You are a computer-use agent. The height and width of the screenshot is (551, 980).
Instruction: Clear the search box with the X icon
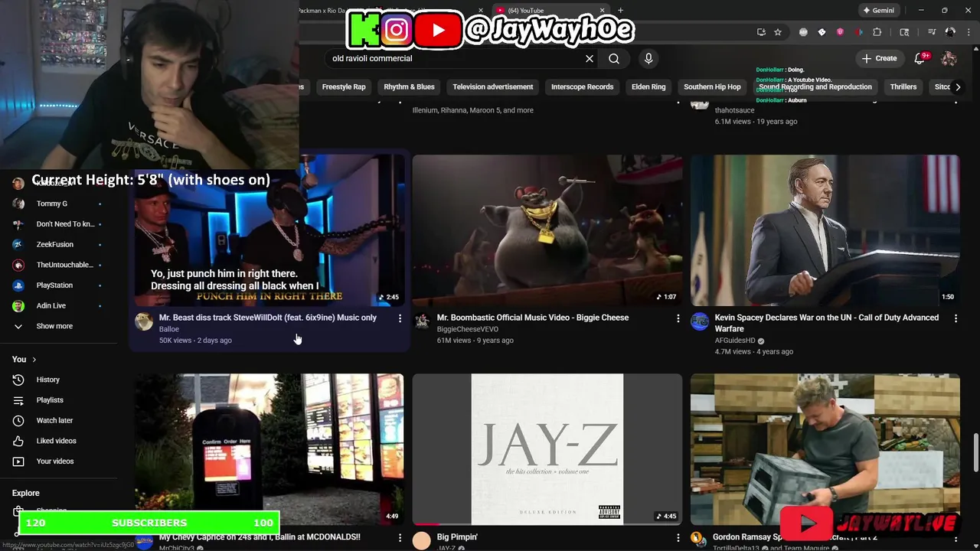(590, 58)
